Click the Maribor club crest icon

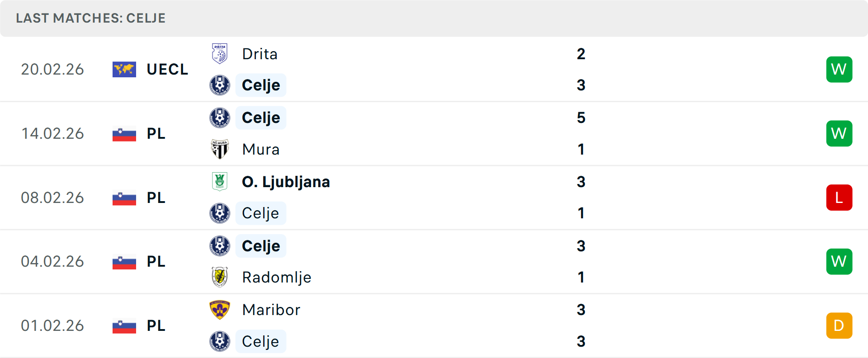[x=220, y=310]
